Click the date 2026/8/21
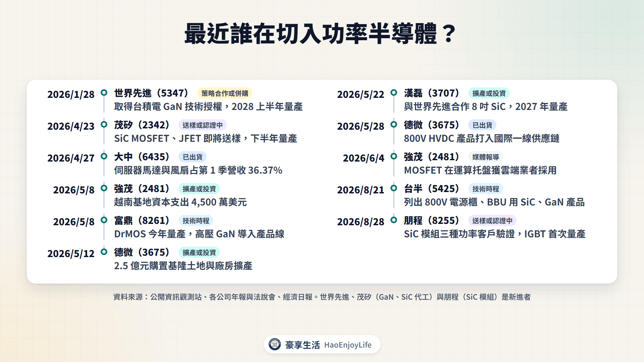Screen dimensions: 644x362 click(361, 190)
